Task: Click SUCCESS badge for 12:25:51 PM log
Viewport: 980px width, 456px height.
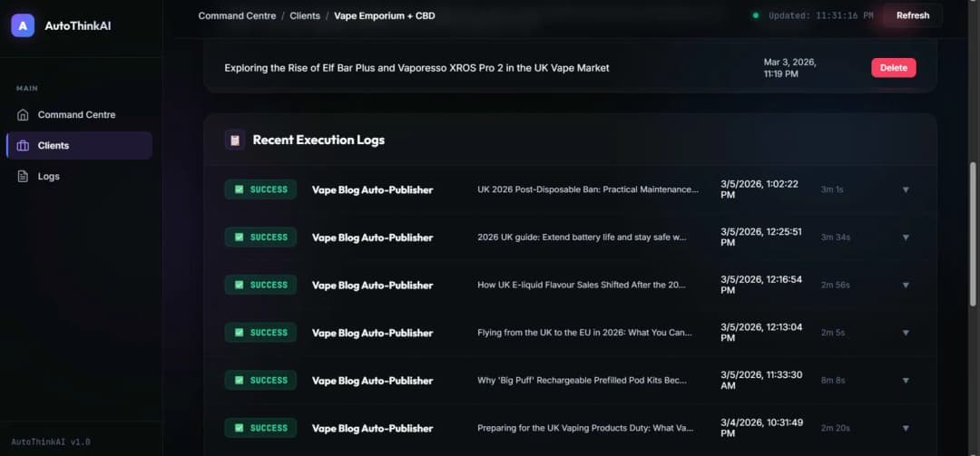Action: [x=260, y=238]
